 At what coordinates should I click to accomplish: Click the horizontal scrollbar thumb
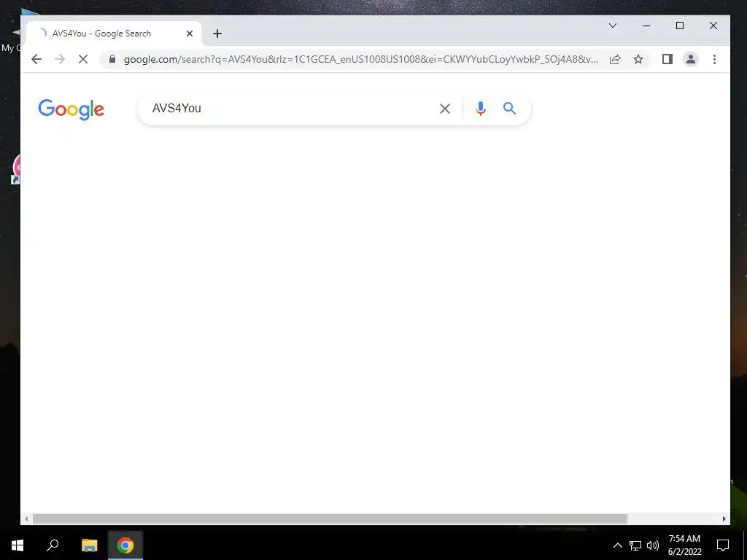pos(330,518)
